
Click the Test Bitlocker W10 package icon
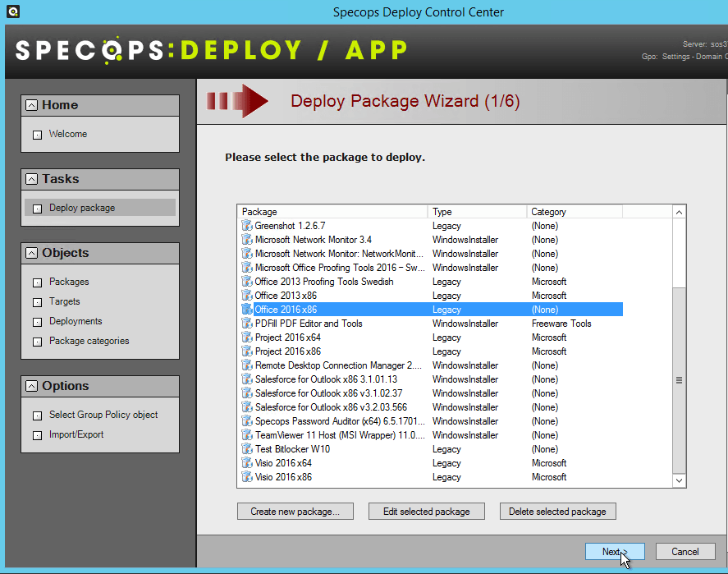click(x=247, y=448)
